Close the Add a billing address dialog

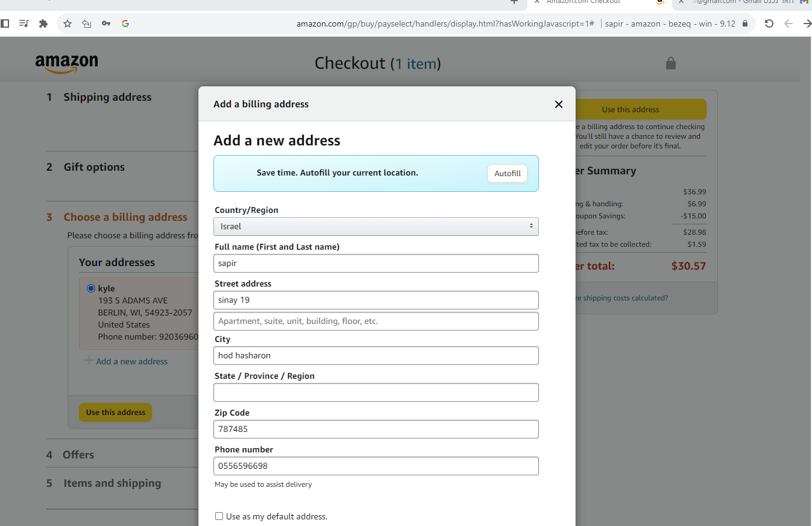559,104
